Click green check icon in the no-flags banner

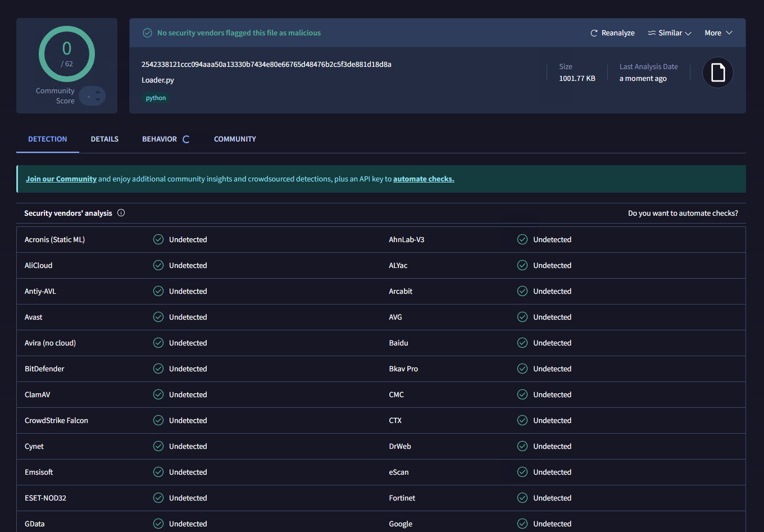pyautogui.click(x=147, y=33)
